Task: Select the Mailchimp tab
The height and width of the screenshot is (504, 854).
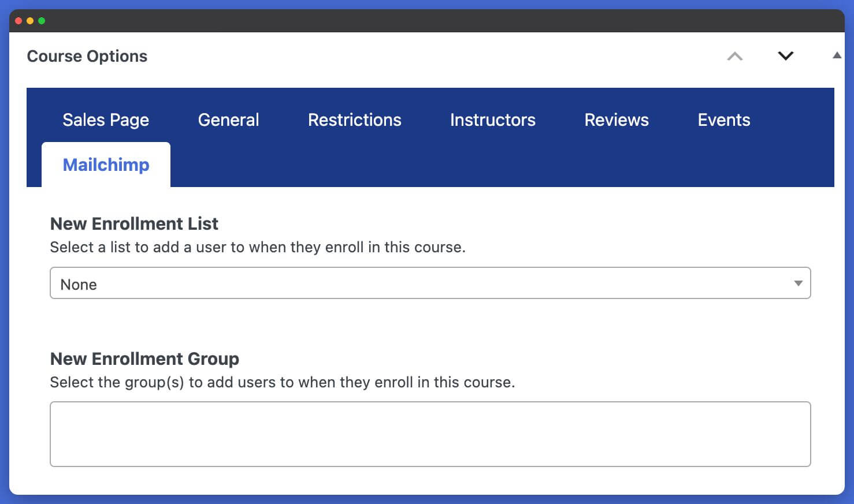Action: 106,165
